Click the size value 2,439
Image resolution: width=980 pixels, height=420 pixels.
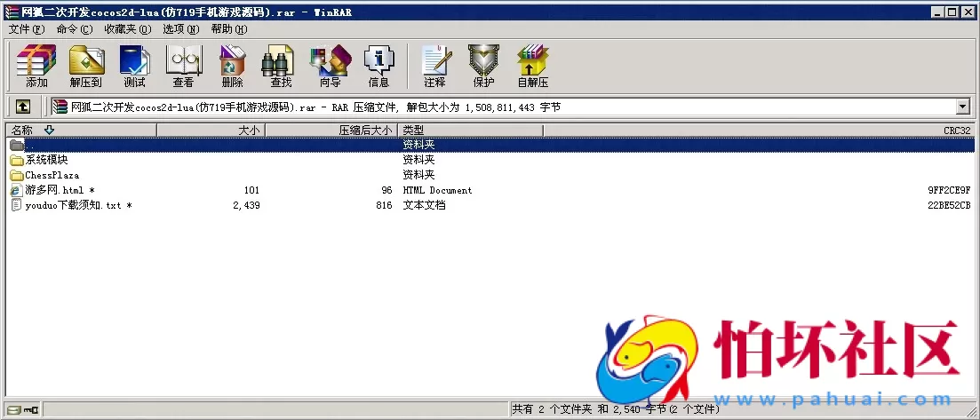pos(246,205)
